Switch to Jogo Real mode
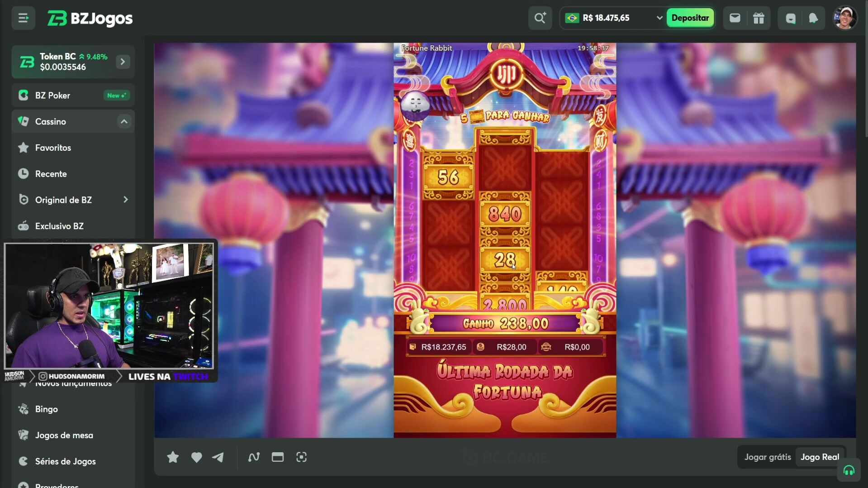The image size is (868, 488). coord(820,457)
